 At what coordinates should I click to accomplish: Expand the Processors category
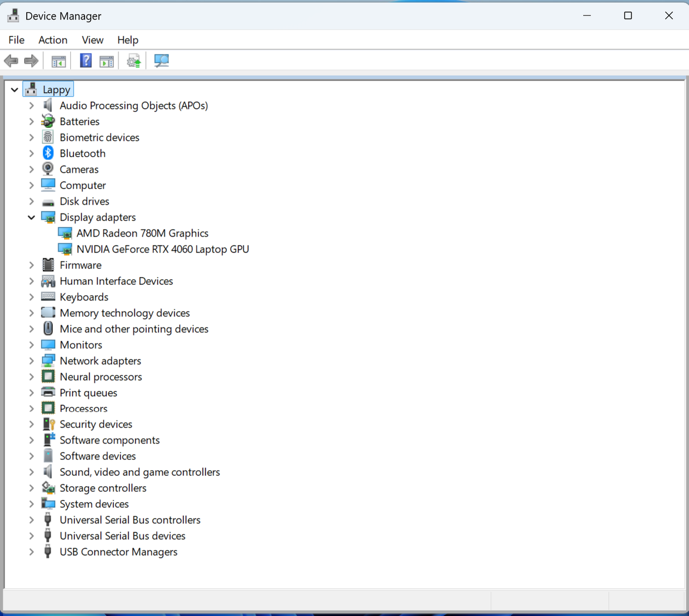(31, 409)
